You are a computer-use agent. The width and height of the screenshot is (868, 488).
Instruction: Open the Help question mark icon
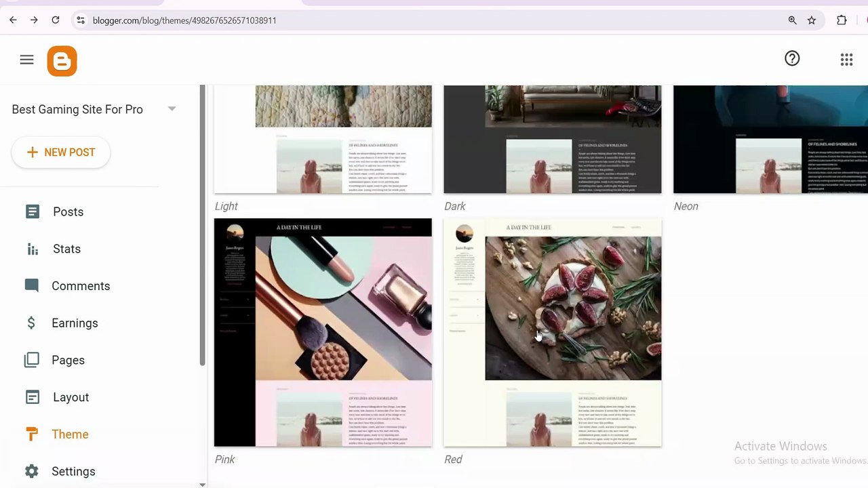(792, 58)
